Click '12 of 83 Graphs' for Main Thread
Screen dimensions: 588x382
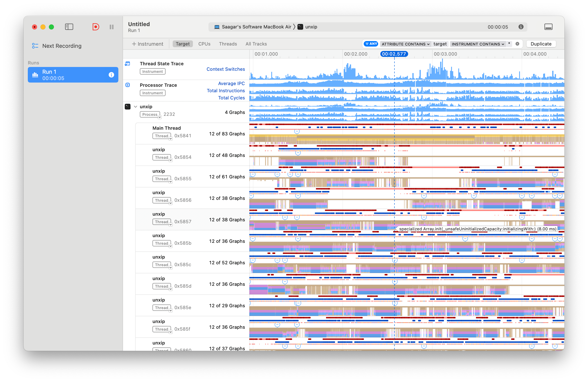227,134
